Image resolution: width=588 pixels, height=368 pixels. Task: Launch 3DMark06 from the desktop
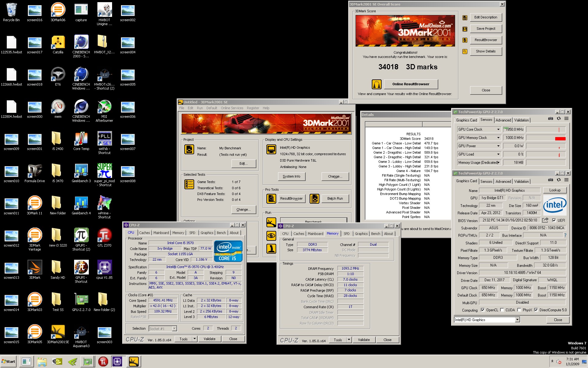point(58,12)
